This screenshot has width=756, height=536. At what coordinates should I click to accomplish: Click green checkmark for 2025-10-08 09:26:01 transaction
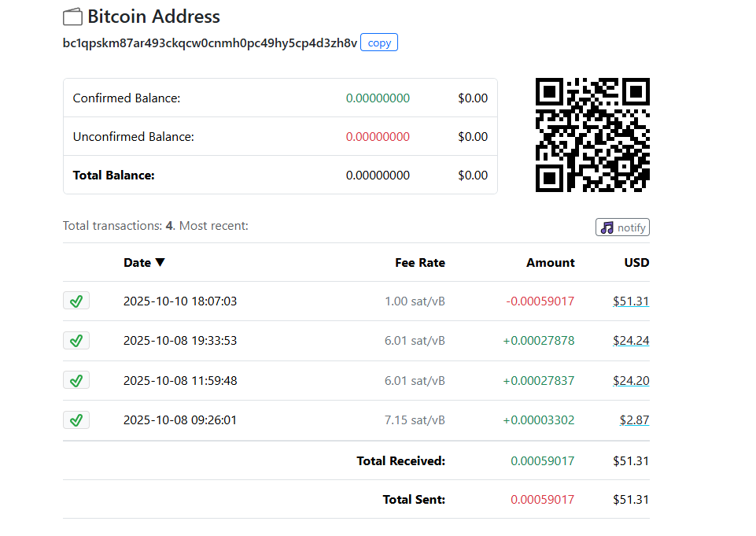(x=76, y=420)
